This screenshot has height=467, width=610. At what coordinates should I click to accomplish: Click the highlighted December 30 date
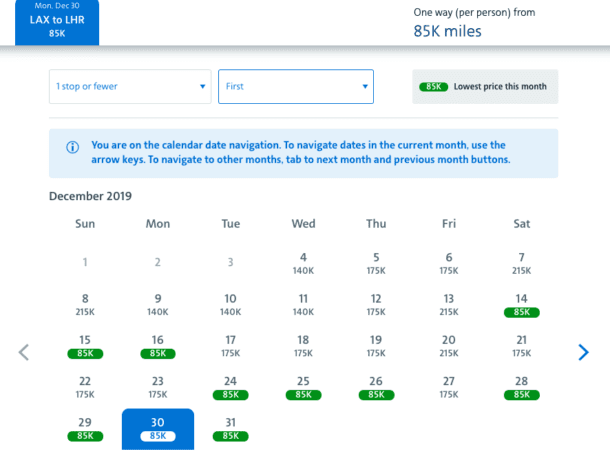158,429
